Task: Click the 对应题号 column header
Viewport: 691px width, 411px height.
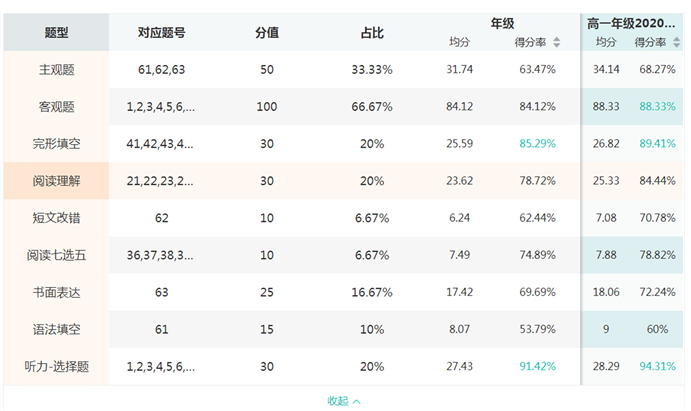Action: pyautogui.click(x=161, y=33)
